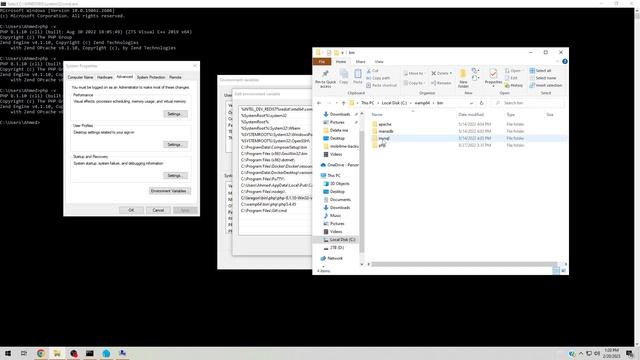640x360 pixels.
Task: Click Copy path in the ribbon
Action: click(378, 78)
